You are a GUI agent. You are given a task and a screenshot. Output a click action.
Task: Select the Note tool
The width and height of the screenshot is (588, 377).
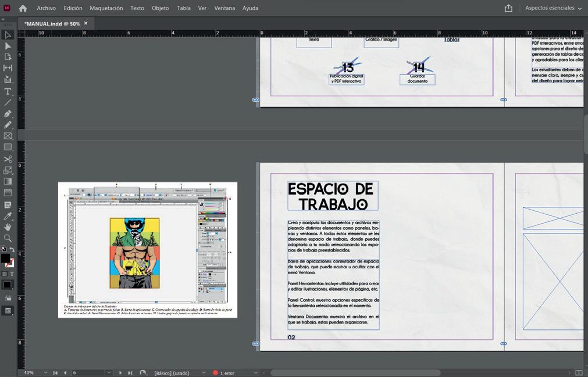tap(8, 205)
